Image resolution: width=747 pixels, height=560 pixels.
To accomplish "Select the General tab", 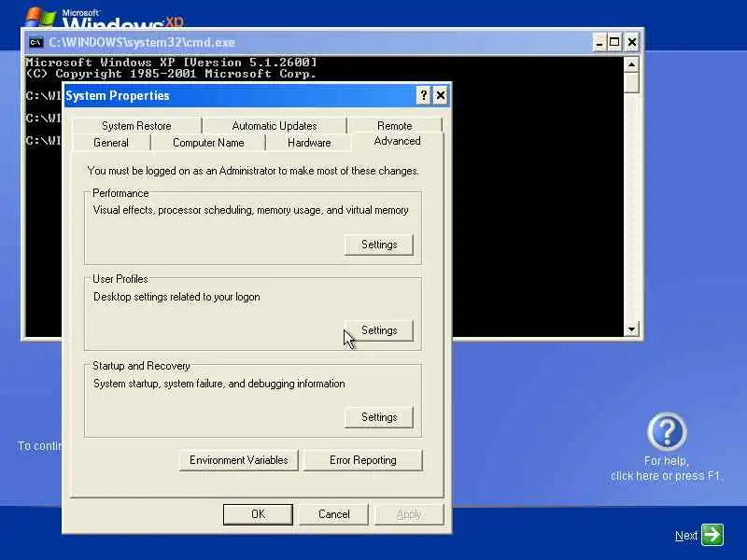I will [x=111, y=143].
